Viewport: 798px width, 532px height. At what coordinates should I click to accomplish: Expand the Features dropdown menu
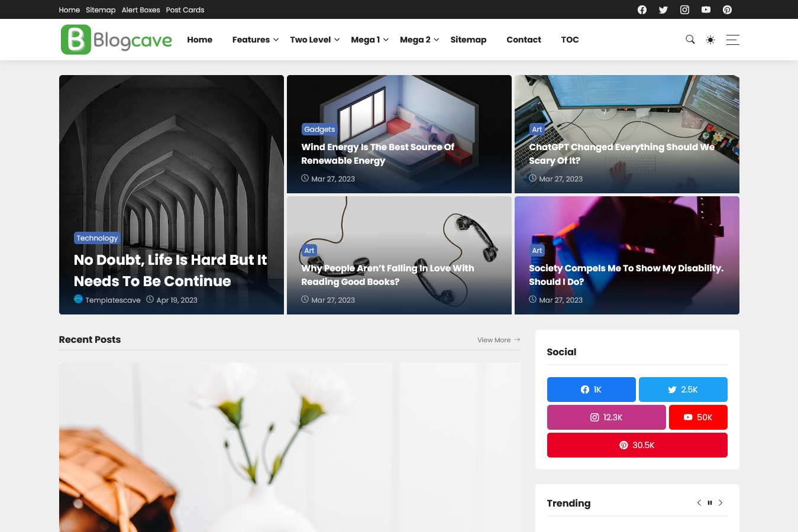pos(251,40)
